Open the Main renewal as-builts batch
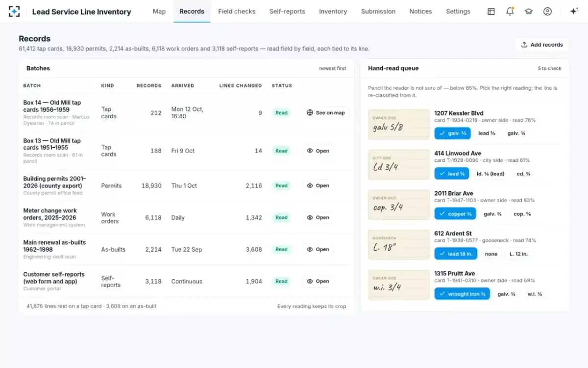 click(x=318, y=250)
